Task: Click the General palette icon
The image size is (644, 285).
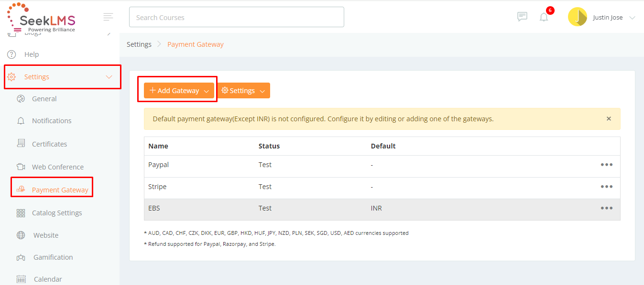Action: [x=21, y=99]
